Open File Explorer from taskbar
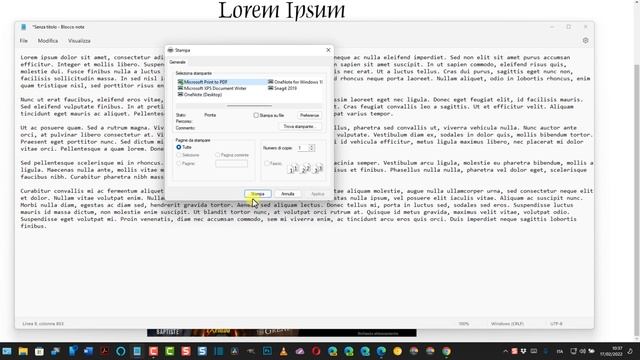 [23, 351]
